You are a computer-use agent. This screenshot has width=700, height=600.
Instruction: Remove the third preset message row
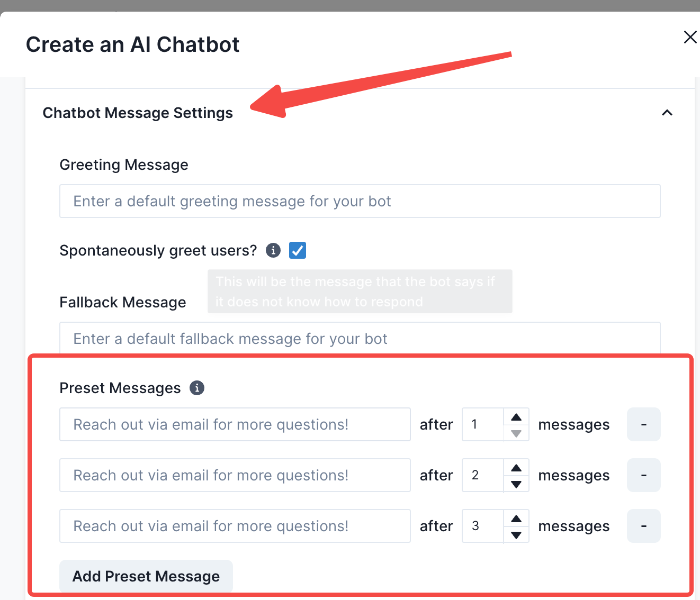(x=643, y=526)
